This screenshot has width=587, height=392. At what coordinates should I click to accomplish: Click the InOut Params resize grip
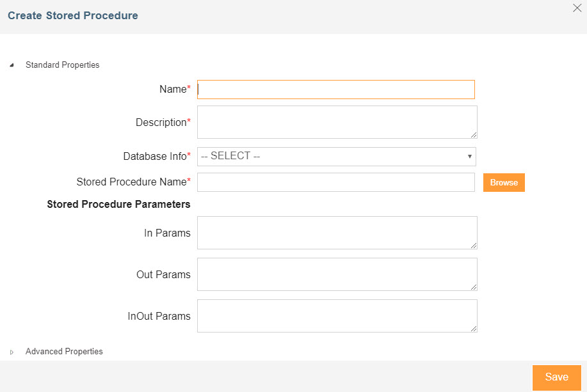tap(474, 329)
